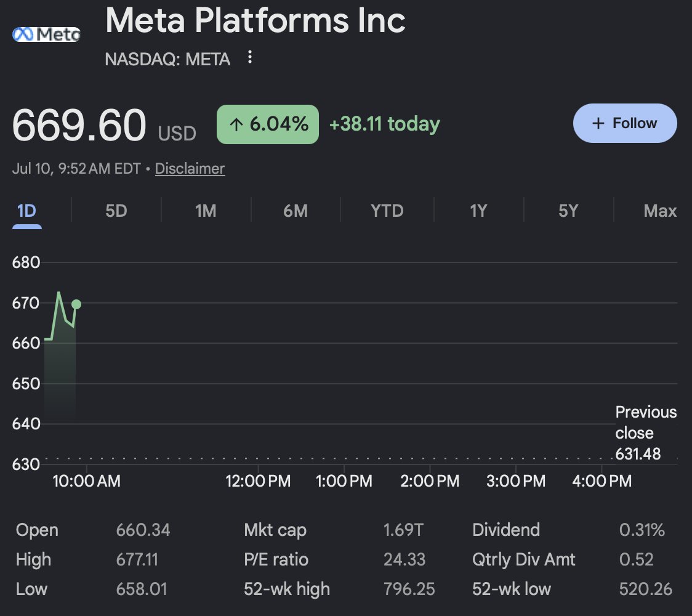Click the 660 y-axis label
Image resolution: width=692 pixels, height=616 pixels.
tap(26, 343)
